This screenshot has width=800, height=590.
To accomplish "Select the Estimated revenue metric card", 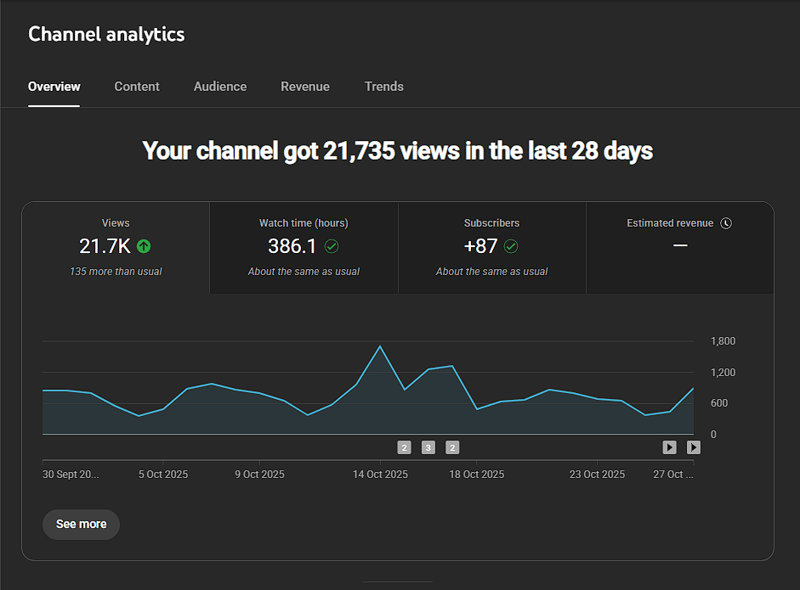I will click(x=680, y=248).
